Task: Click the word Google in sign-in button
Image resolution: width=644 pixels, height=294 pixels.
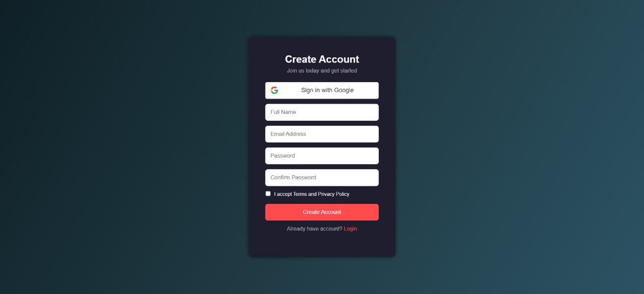Action: pos(344,91)
